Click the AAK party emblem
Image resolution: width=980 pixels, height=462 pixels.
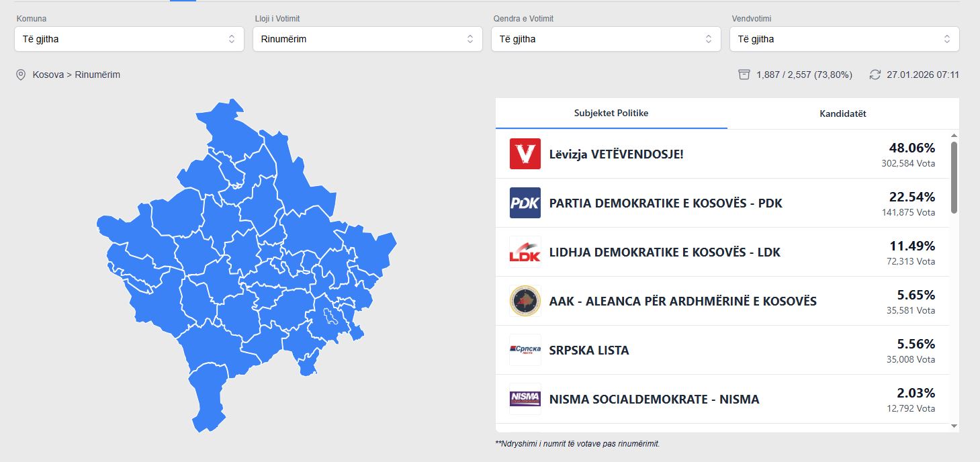click(x=525, y=301)
